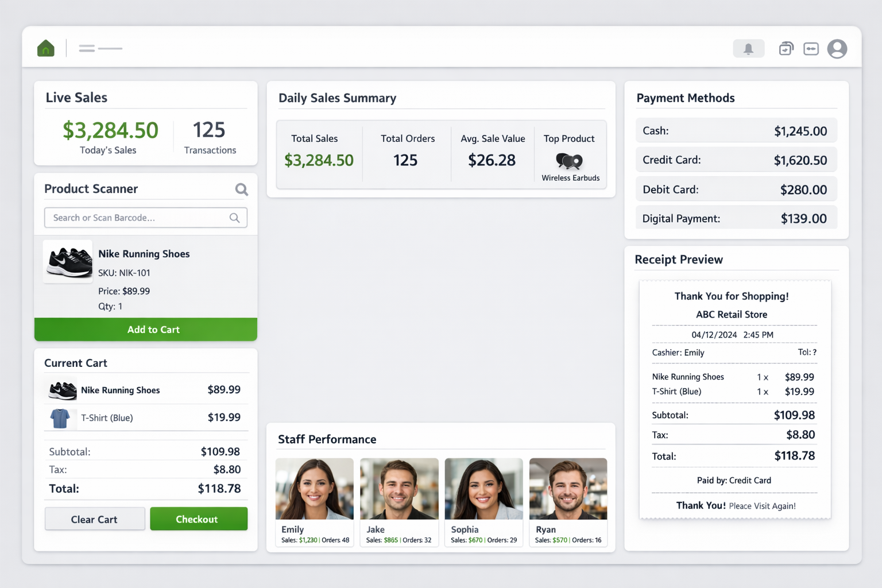Select Nike Running Shoes product thumbnail in scanner
The height and width of the screenshot is (588, 882).
pyautogui.click(x=68, y=262)
